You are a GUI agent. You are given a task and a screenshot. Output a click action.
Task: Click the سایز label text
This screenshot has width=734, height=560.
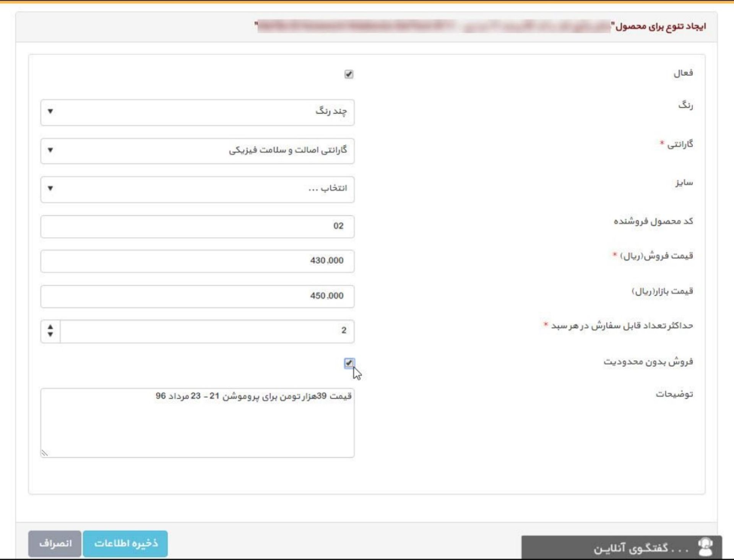684,183
